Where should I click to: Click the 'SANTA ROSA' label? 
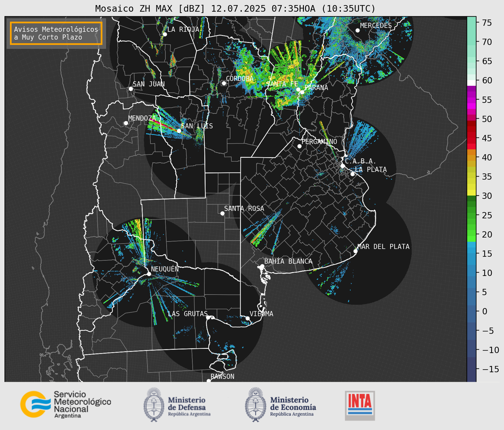244,208
